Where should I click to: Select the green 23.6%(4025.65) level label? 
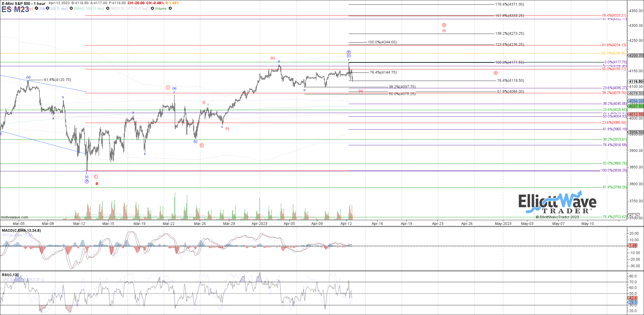pyautogui.click(x=614, y=110)
